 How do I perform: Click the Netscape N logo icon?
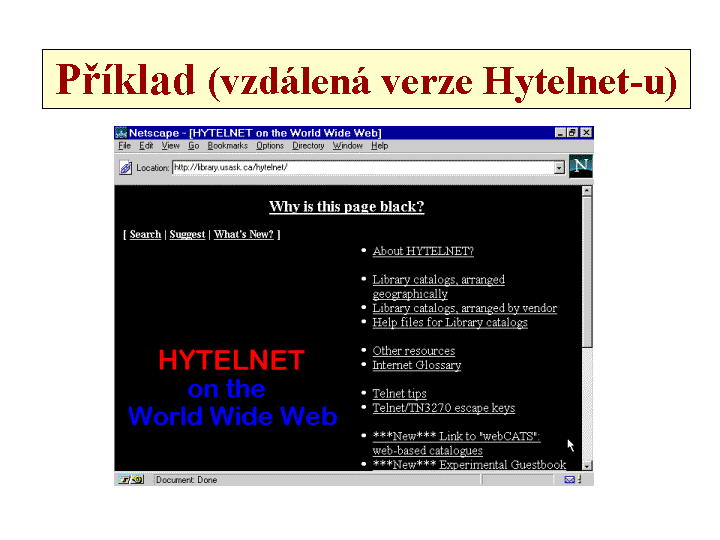pos(580,166)
